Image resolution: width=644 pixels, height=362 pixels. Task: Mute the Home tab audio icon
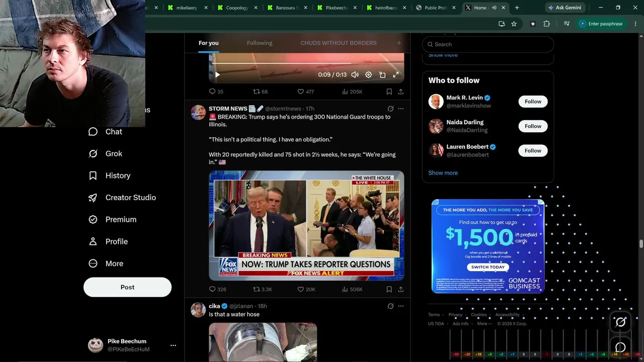[494, 8]
